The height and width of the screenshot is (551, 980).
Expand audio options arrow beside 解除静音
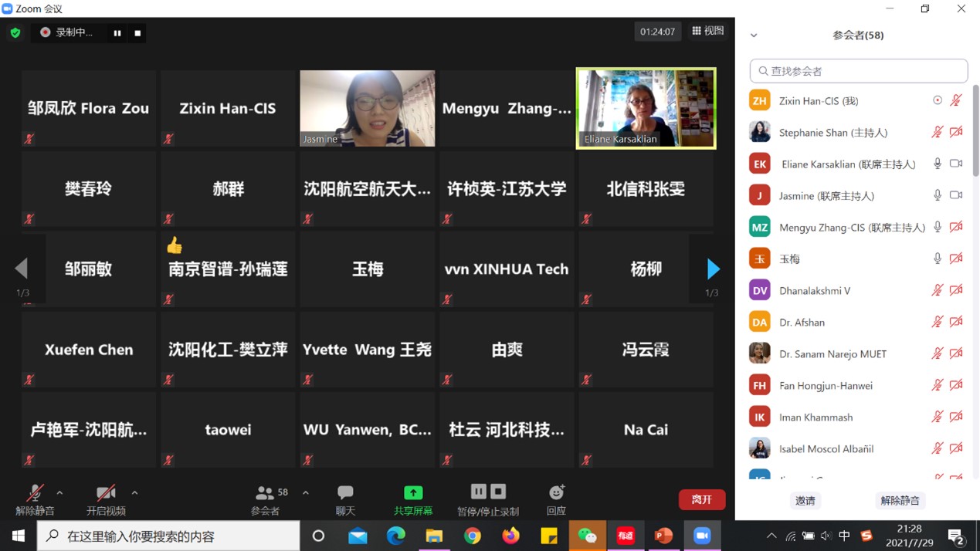(59, 492)
